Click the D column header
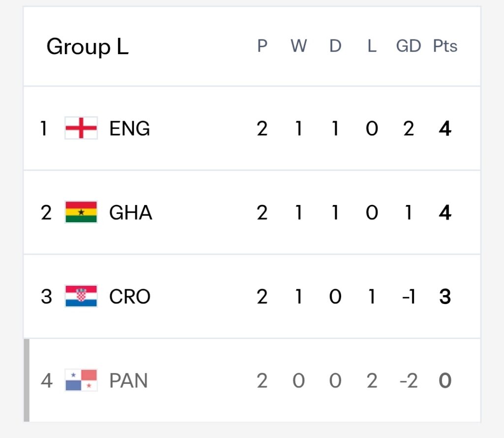 click(335, 46)
